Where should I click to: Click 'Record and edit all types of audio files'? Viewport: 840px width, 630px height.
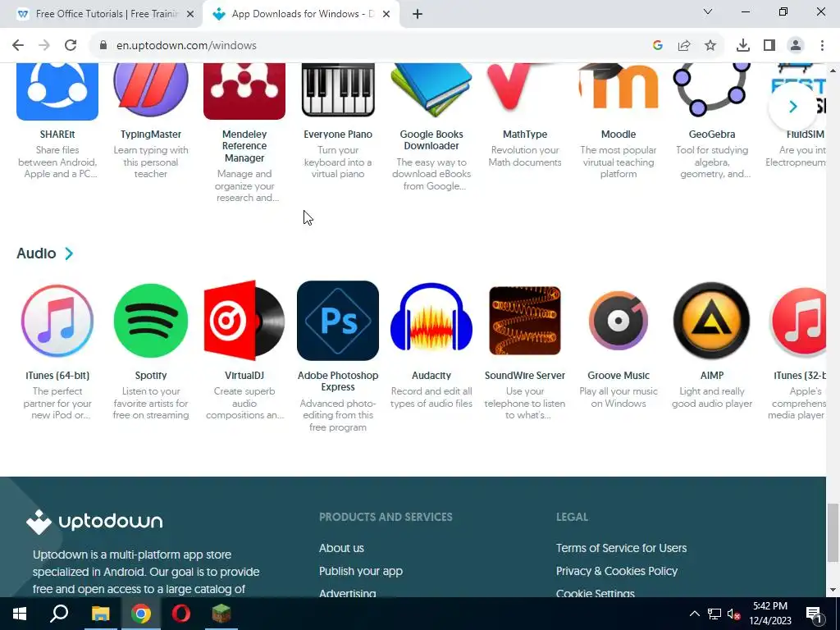click(x=431, y=398)
